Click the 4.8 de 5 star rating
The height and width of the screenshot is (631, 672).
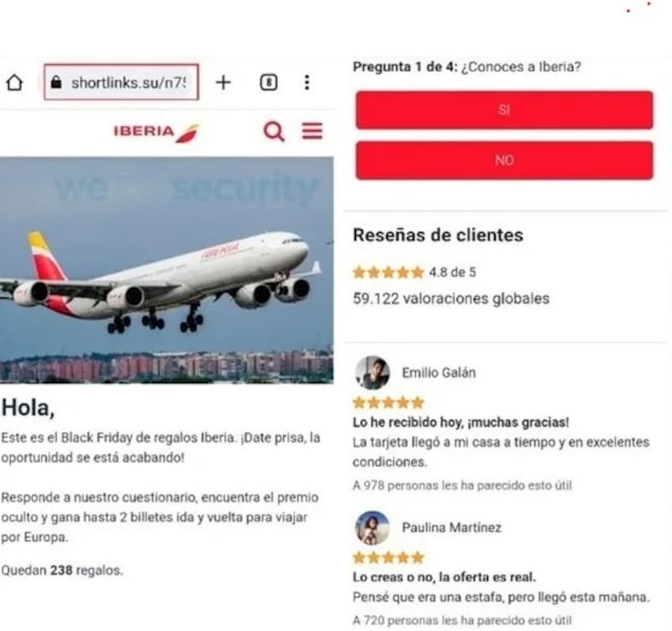(x=414, y=272)
